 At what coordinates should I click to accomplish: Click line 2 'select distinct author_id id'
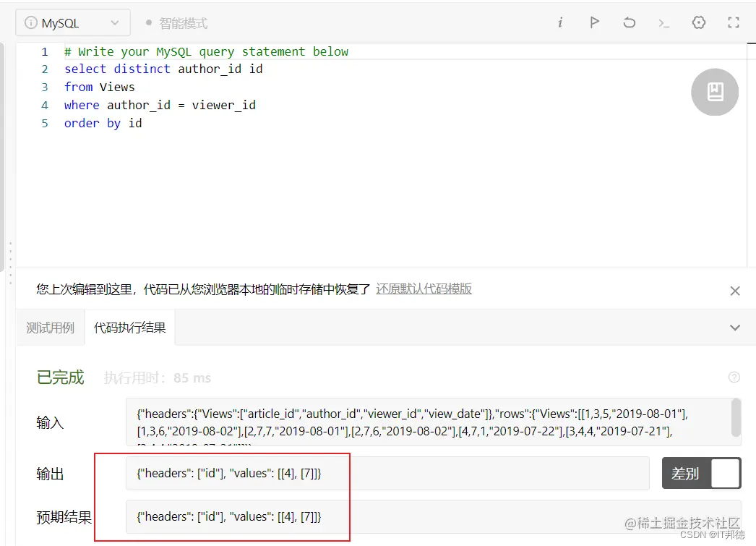(x=163, y=69)
